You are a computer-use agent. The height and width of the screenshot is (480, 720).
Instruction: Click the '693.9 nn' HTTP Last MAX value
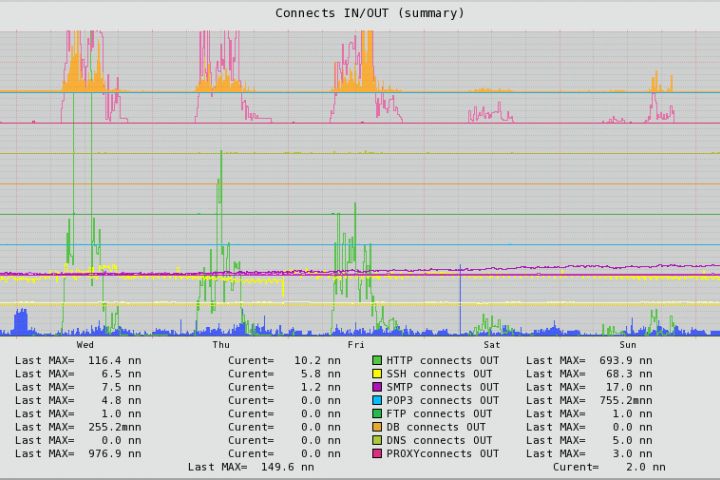(625, 361)
